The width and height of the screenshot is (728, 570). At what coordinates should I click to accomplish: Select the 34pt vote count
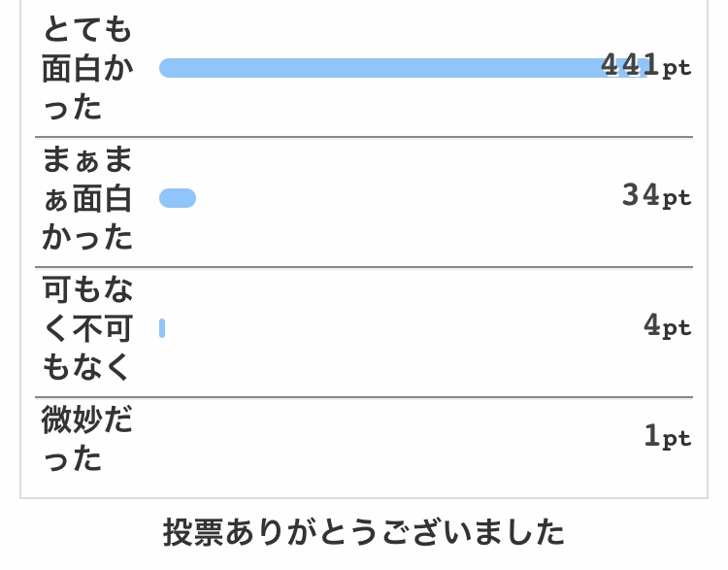point(656,195)
